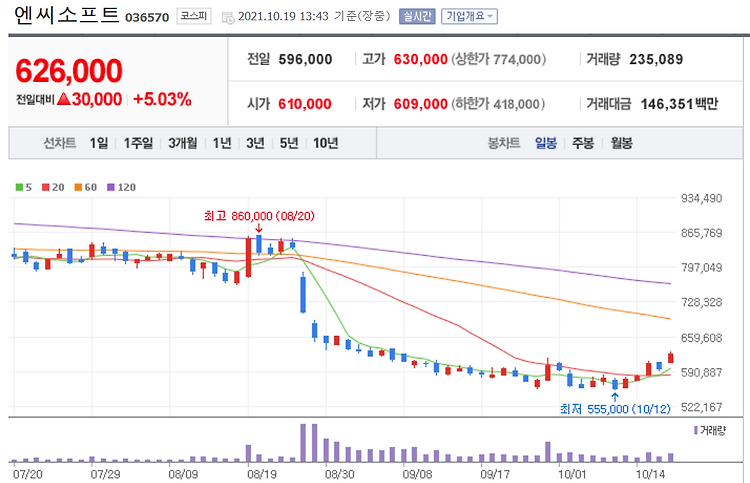Screen dimensions: 750x483
Task: Click the 코스피 market label
Action: (194, 16)
